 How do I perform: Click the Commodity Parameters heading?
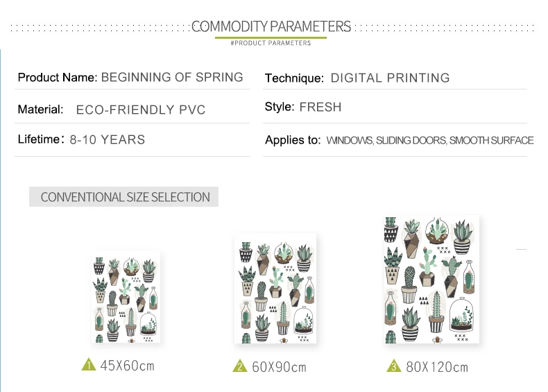tap(271, 26)
